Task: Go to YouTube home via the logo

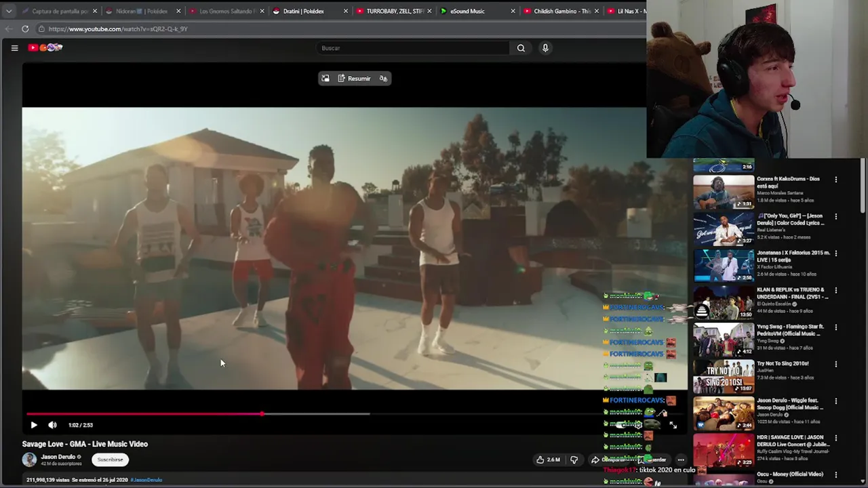Action: (45, 47)
